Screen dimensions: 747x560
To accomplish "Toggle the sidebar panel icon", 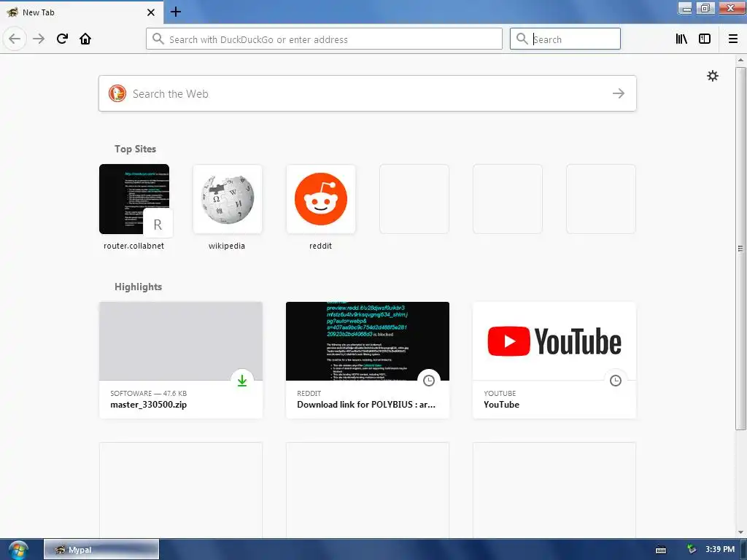I will (x=705, y=39).
